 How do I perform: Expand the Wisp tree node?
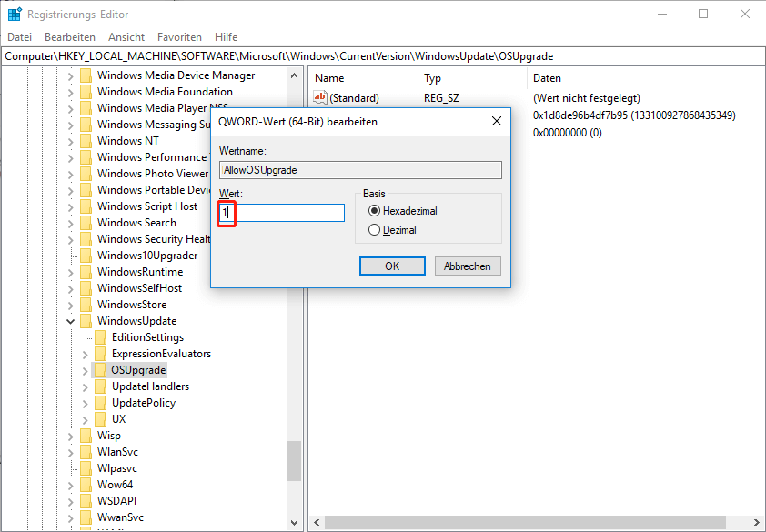71,436
